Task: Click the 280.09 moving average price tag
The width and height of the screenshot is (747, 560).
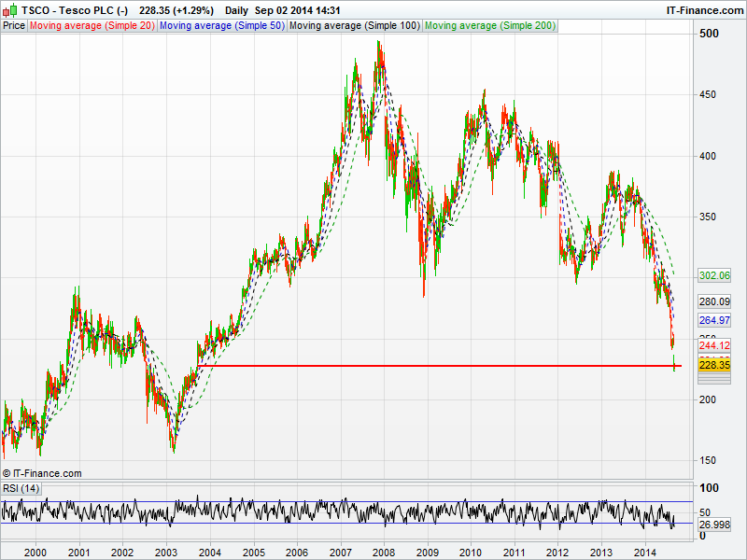Action: [x=713, y=301]
